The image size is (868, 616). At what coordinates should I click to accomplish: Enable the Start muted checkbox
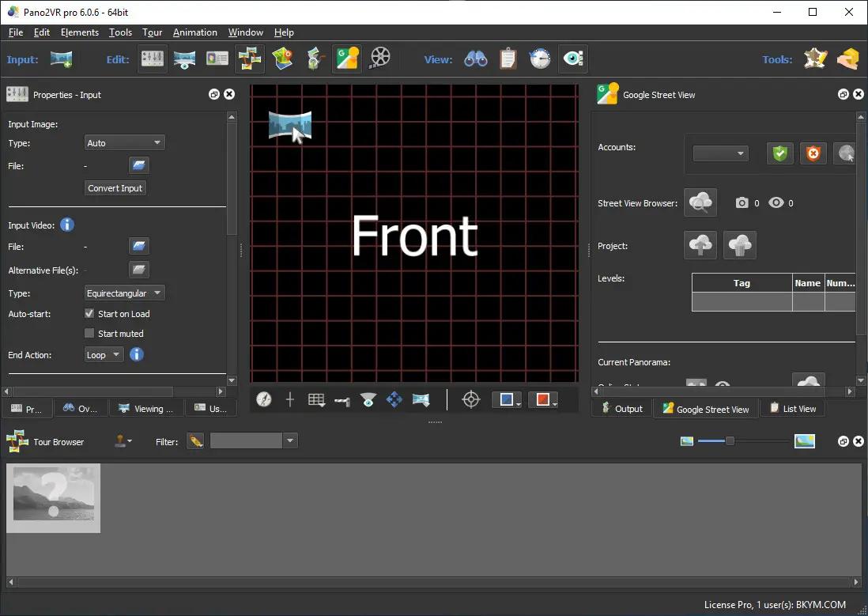pyautogui.click(x=89, y=334)
